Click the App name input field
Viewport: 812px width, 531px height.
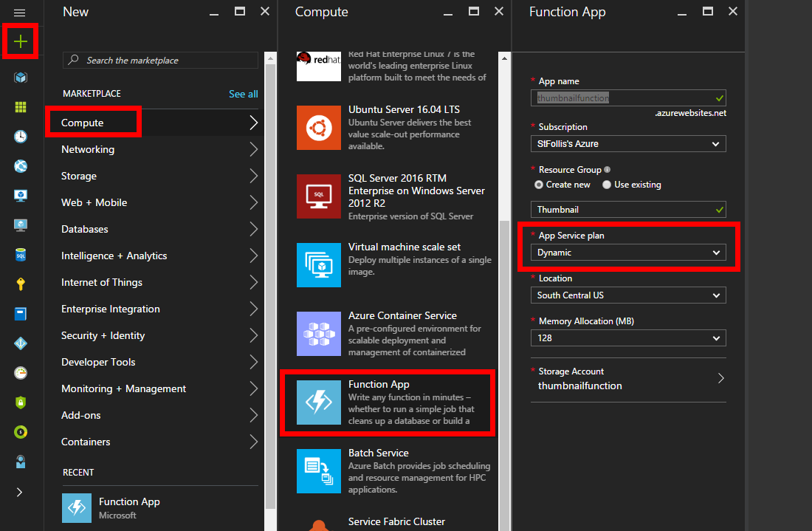coord(627,97)
